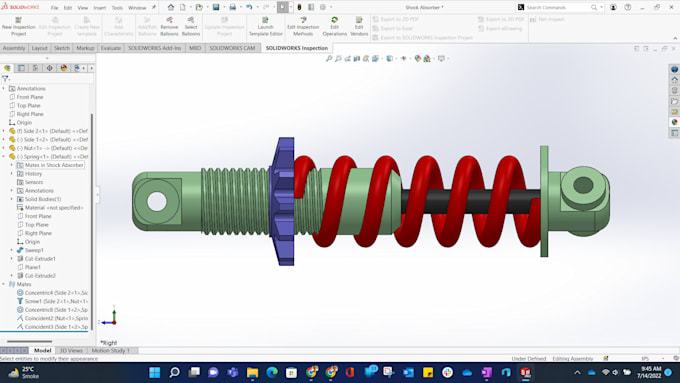The width and height of the screenshot is (680, 383).
Task: Click the Search Commands input field
Action: 557,7
